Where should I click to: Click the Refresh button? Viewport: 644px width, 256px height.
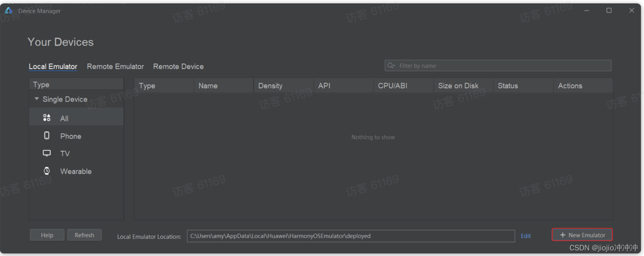(x=84, y=235)
